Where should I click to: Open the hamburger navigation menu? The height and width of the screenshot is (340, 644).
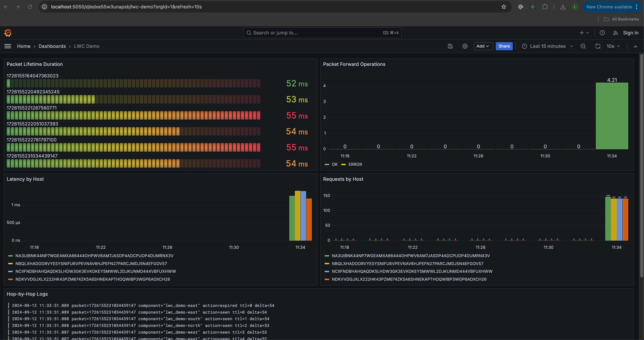pos(8,46)
